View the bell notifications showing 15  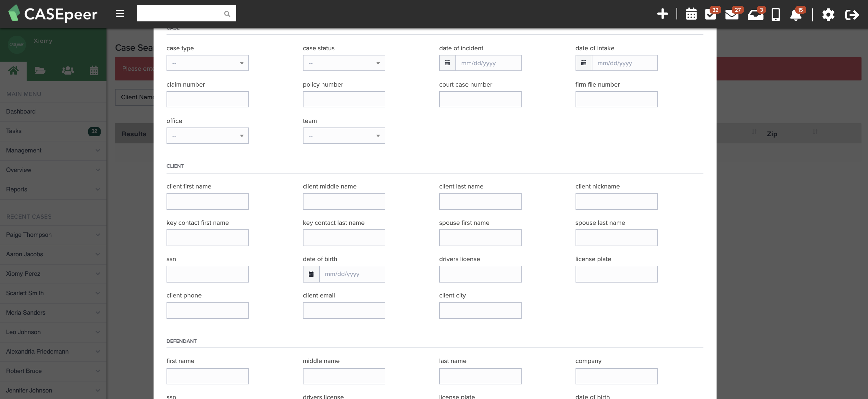(796, 15)
